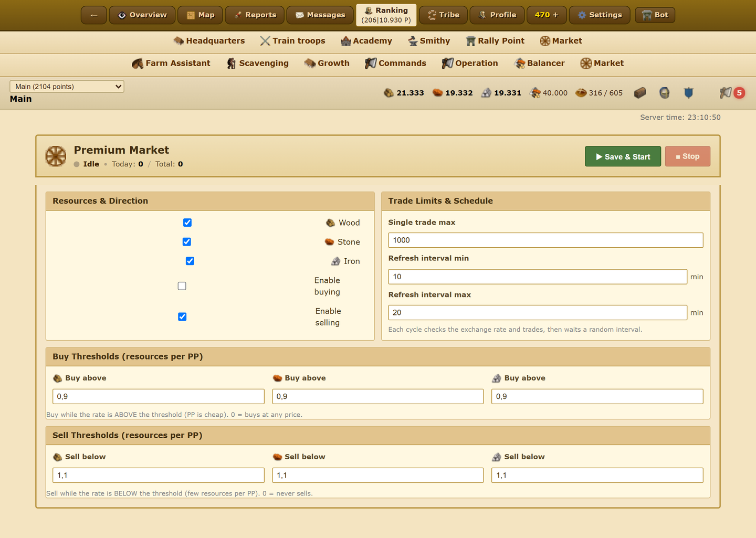Click the Premium Market wheel icon
This screenshot has height=538, width=756.
click(x=56, y=156)
